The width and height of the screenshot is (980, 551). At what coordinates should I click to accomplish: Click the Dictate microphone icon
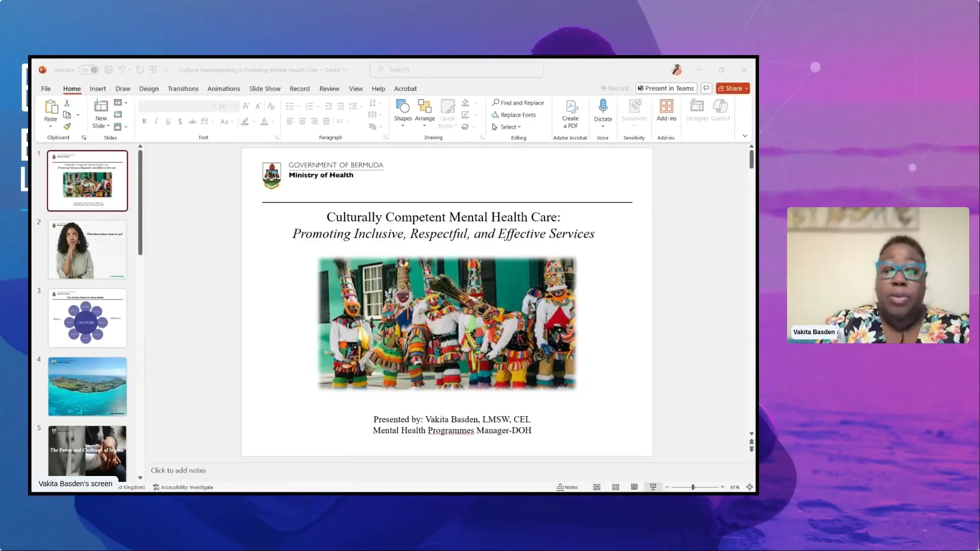click(x=603, y=107)
